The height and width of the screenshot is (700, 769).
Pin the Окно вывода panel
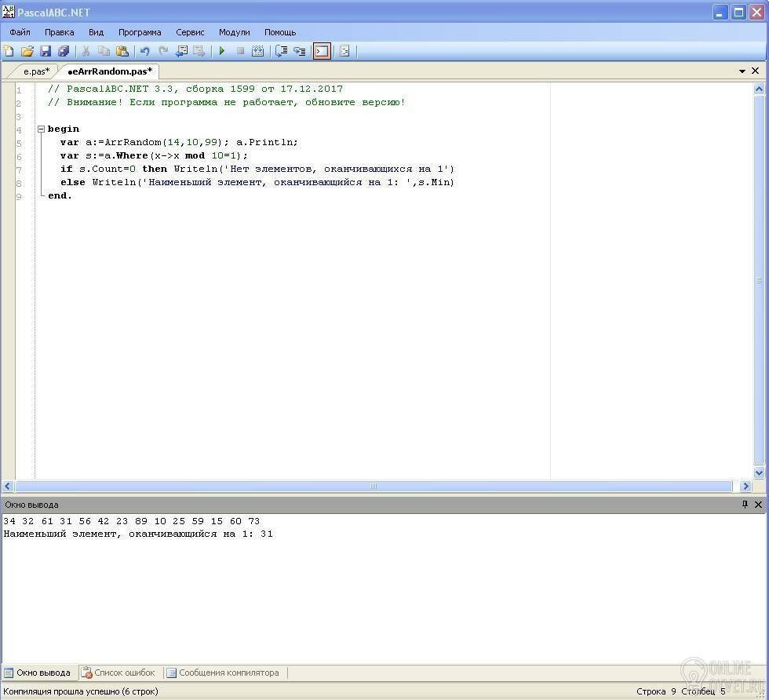click(745, 505)
